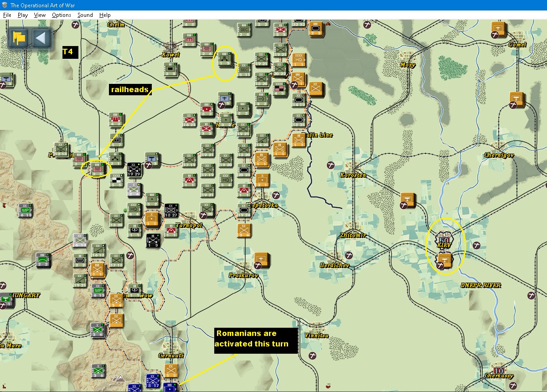The width and height of the screenshot is (547, 392).
Task: Click the Zhitomir city label
Action: [x=353, y=235]
